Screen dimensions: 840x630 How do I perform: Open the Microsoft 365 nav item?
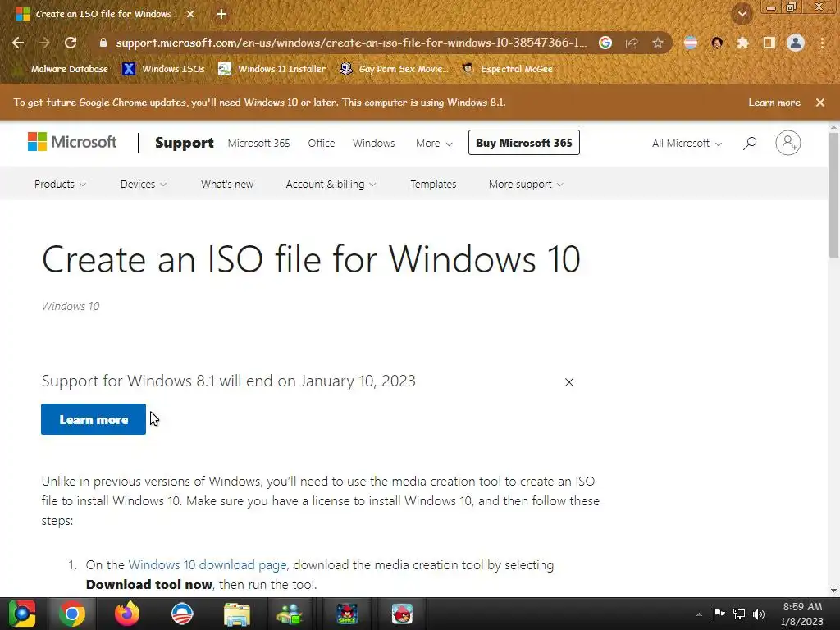(258, 143)
